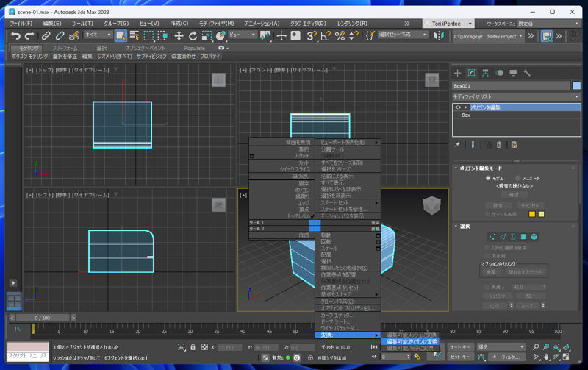Click the キー フィルタ... button
588x370 pixels.
point(506,357)
